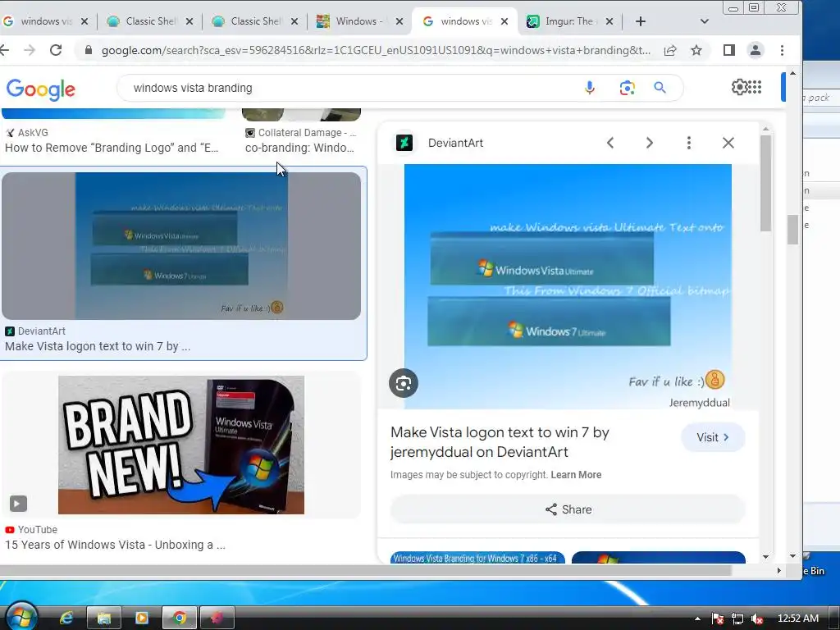Open AskVG 'How to Remove Branding Logo' result
840x630 pixels.
tap(112, 148)
